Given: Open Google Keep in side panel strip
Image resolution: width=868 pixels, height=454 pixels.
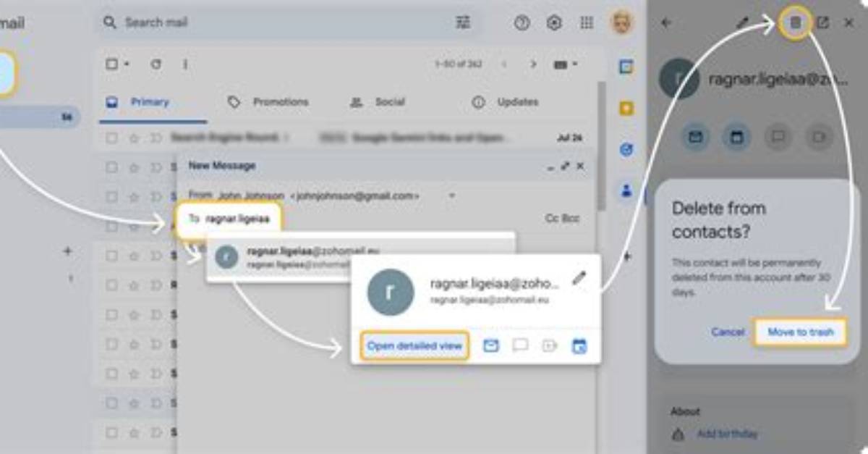Looking at the screenshot, I should [626, 109].
